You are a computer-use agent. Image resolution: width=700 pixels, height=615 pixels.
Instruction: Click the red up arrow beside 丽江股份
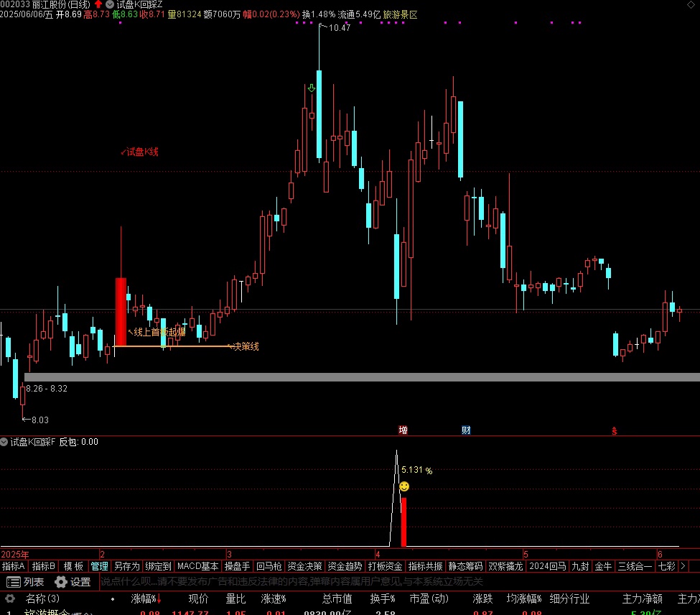(x=98, y=4)
